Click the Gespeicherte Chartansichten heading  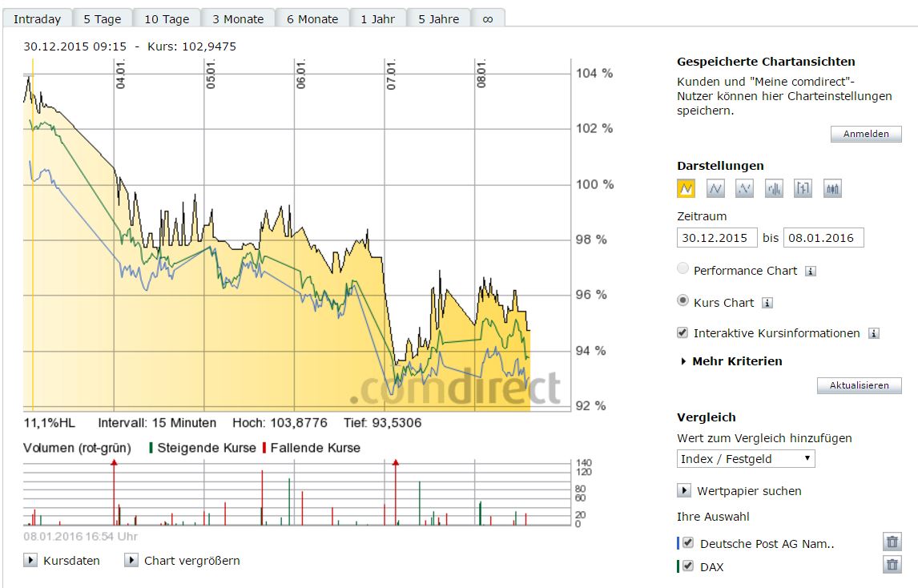tap(766, 62)
